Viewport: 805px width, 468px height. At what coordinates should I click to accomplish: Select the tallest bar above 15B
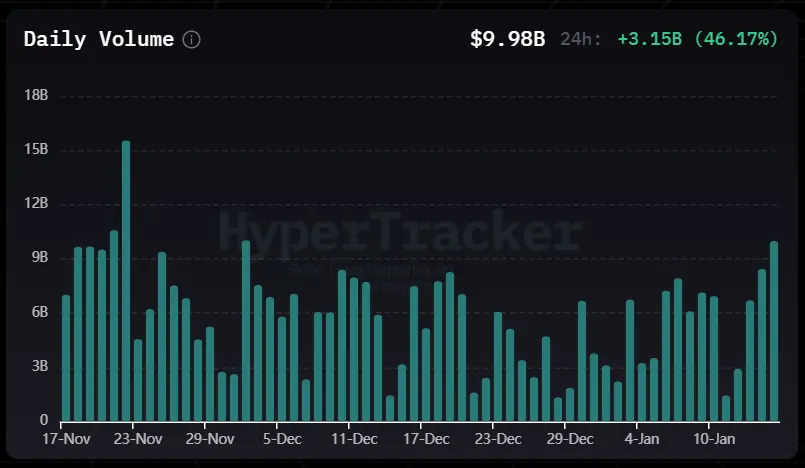[126, 281]
